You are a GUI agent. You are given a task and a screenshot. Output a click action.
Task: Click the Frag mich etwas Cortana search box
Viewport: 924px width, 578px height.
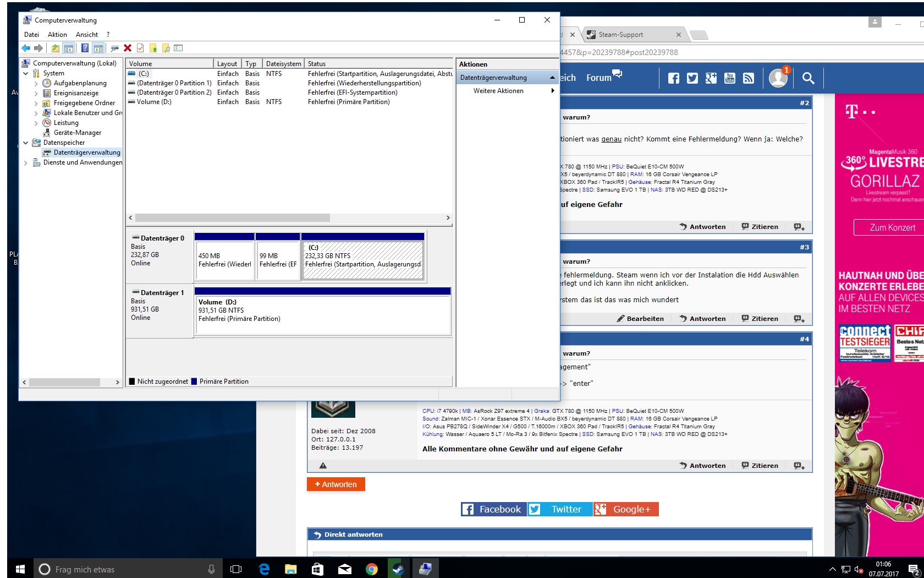click(x=129, y=569)
